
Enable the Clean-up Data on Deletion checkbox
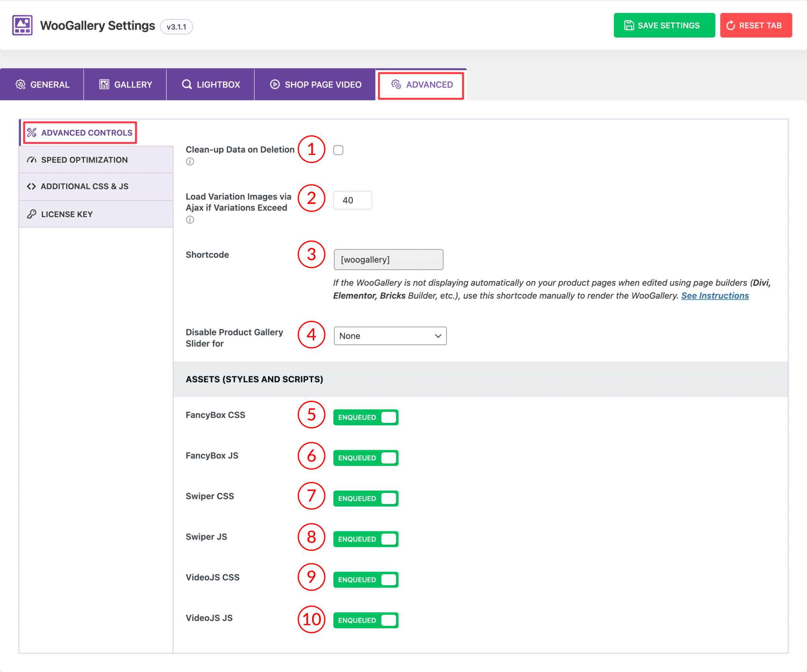tap(338, 150)
